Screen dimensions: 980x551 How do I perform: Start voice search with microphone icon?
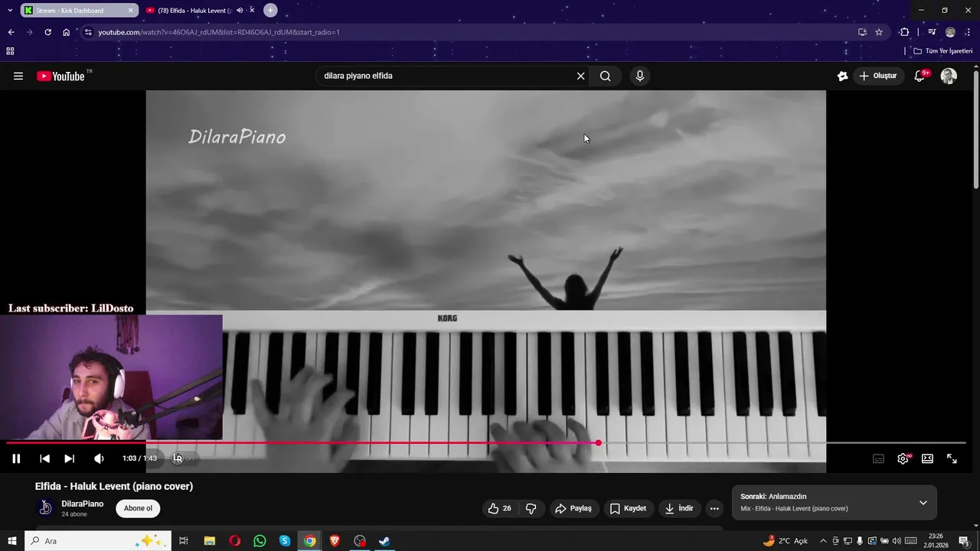(x=640, y=76)
